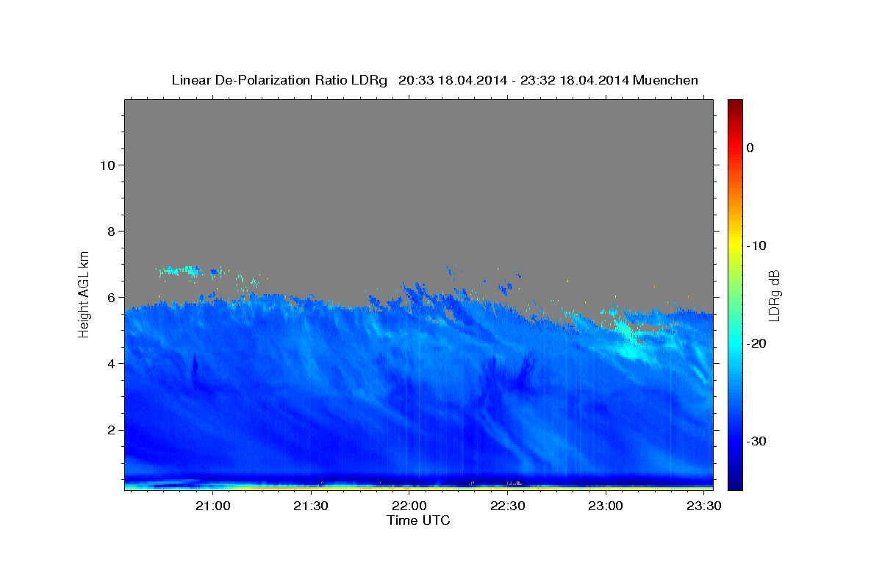Click the colorbar tick label -10
The image size is (882, 588).
(757, 245)
